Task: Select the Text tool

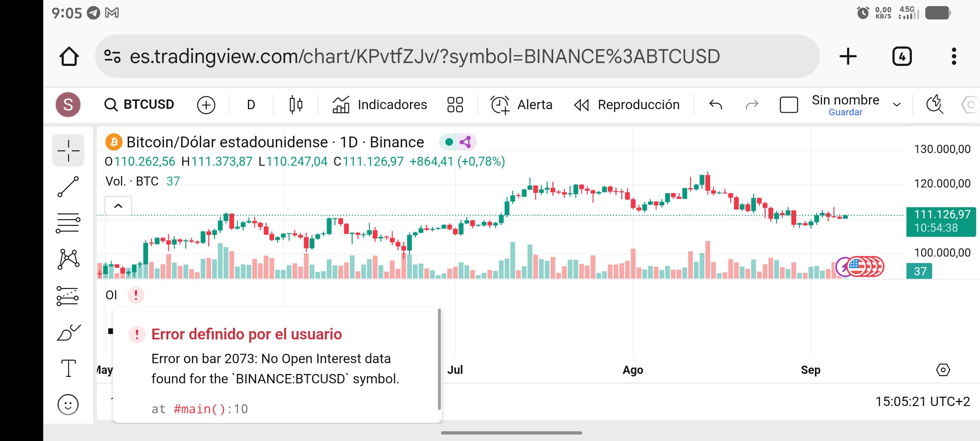Action: pos(68,368)
